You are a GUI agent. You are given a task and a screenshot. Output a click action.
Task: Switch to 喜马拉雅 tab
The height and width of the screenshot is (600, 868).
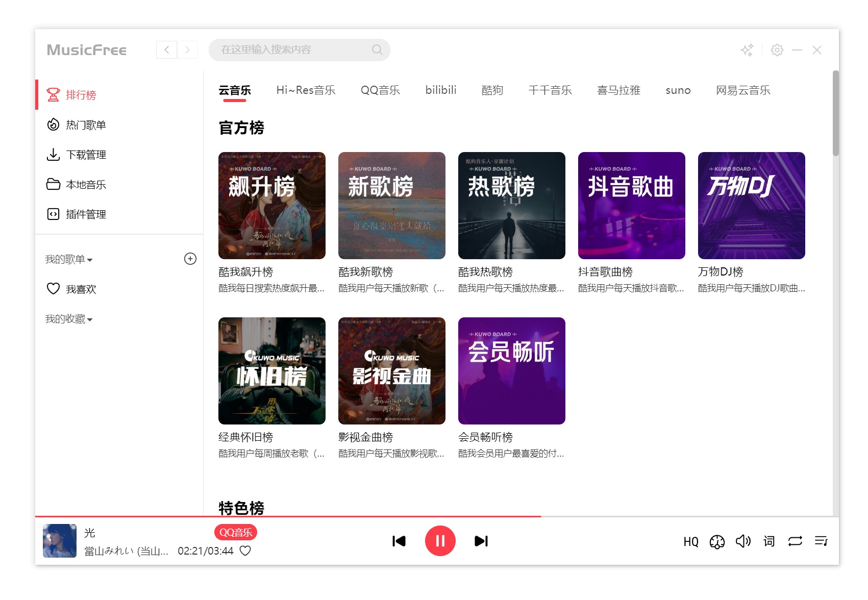(x=618, y=90)
